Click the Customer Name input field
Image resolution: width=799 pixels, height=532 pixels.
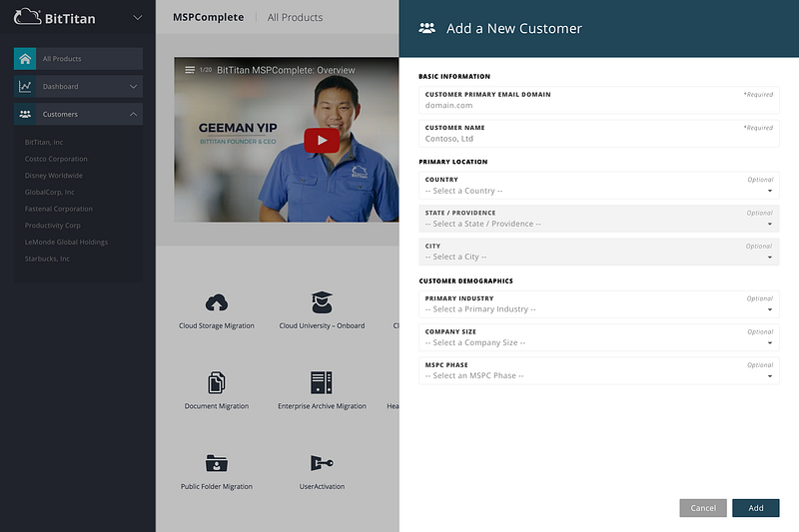pyautogui.click(x=598, y=134)
